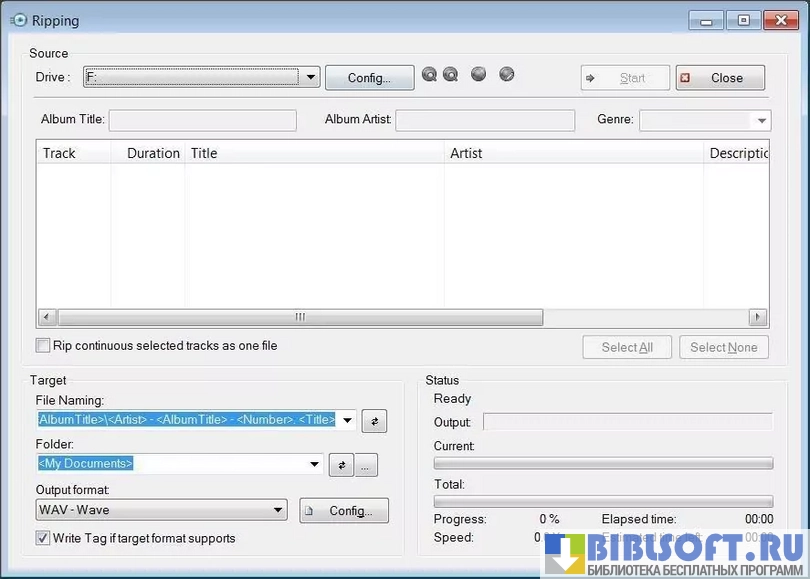The image size is (810, 579).
Task: Click the Album Title text field
Action: tap(203, 121)
